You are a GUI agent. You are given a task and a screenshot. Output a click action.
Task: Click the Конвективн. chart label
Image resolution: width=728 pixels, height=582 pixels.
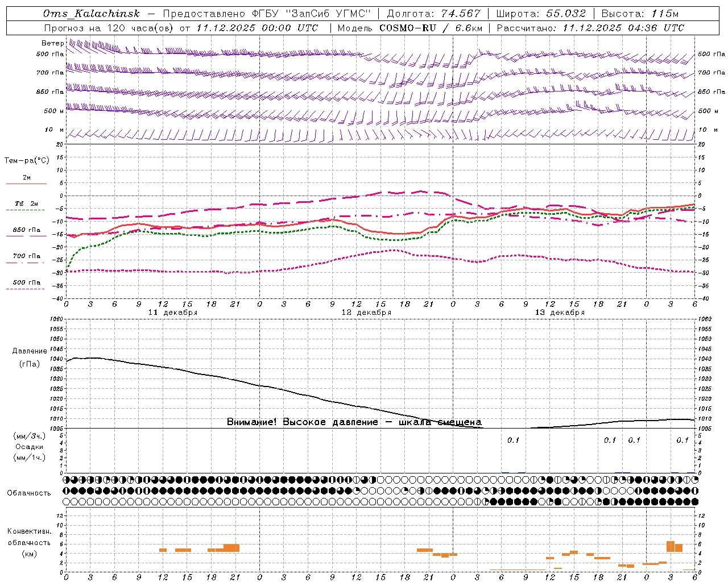(x=29, y=531)
